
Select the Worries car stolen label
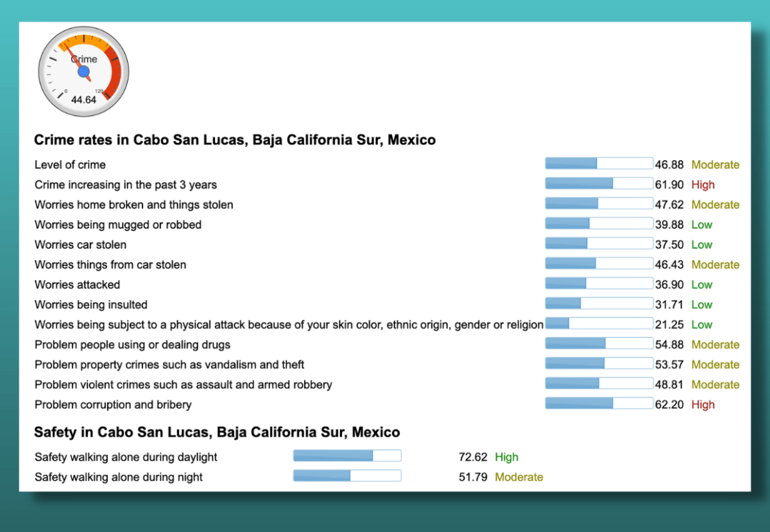point(81,245)
